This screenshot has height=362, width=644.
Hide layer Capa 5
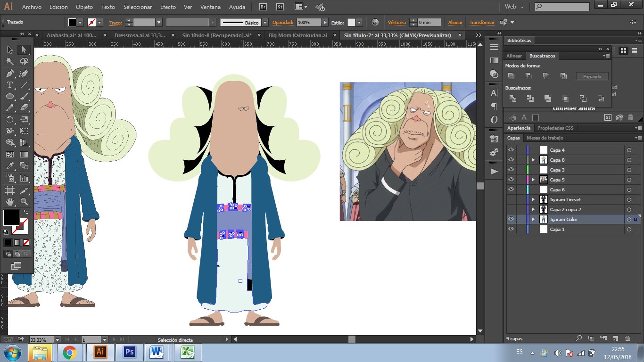click(x=511, y=180)
